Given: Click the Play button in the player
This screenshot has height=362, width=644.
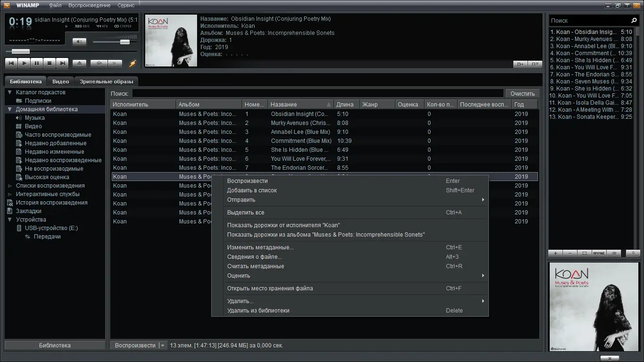Looking at the screenshot, I should 24,63.
